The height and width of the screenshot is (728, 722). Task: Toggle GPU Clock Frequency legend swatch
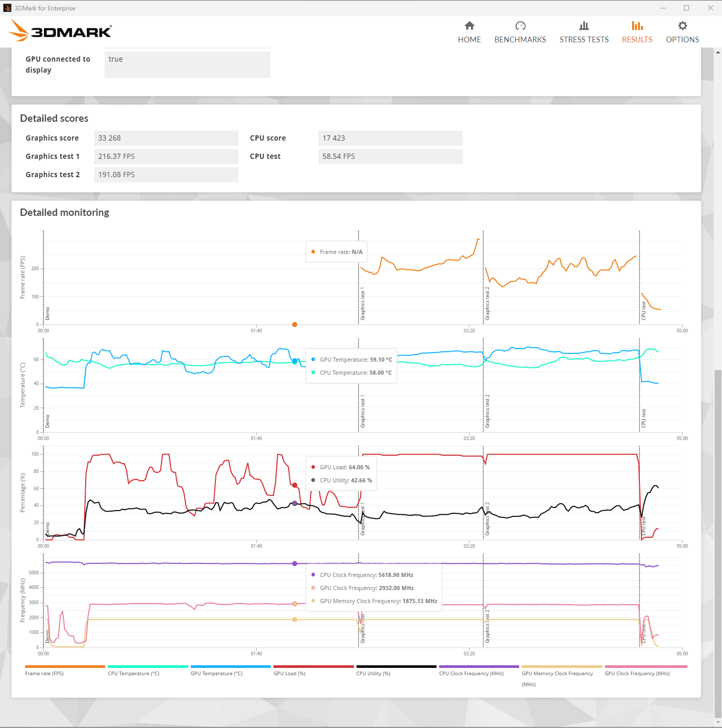pyautogui.click(x=646, y=666)
